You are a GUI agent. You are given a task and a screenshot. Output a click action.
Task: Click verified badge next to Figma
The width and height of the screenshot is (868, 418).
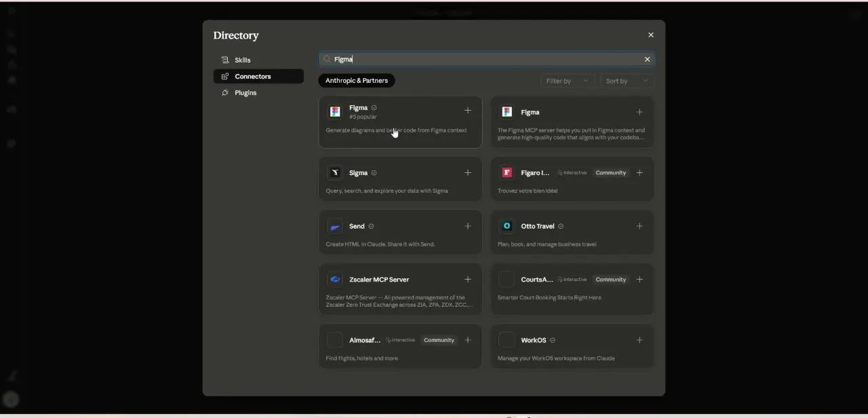point(374,107)
